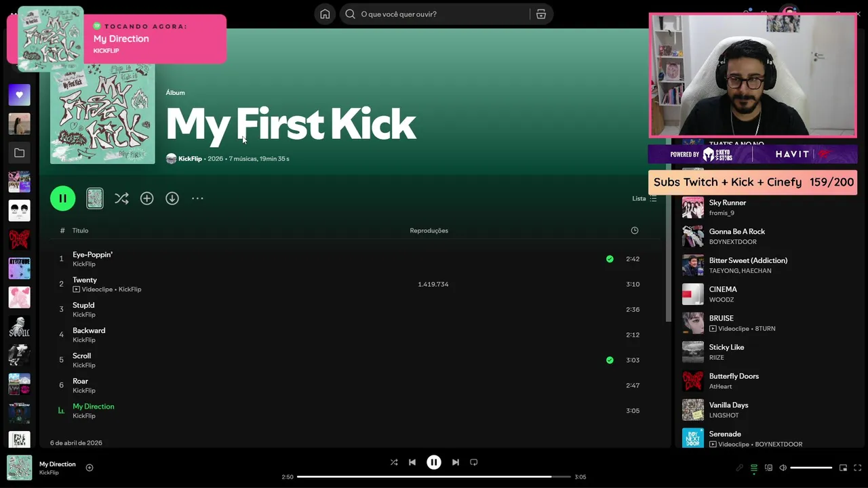
Task: Pause the album with the green button
Action: (63, 199)
